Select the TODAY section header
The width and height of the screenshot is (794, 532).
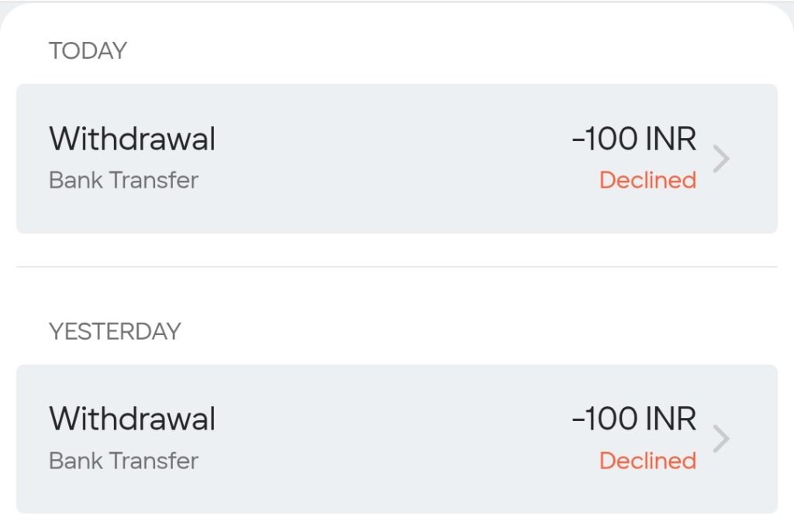[88, 51]
